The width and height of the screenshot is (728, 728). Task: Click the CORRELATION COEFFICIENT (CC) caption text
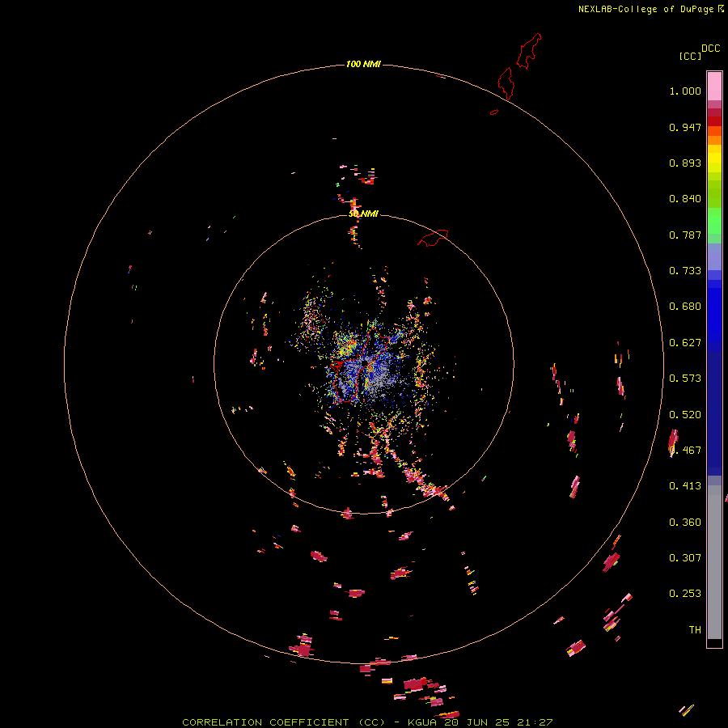[283, 722]
